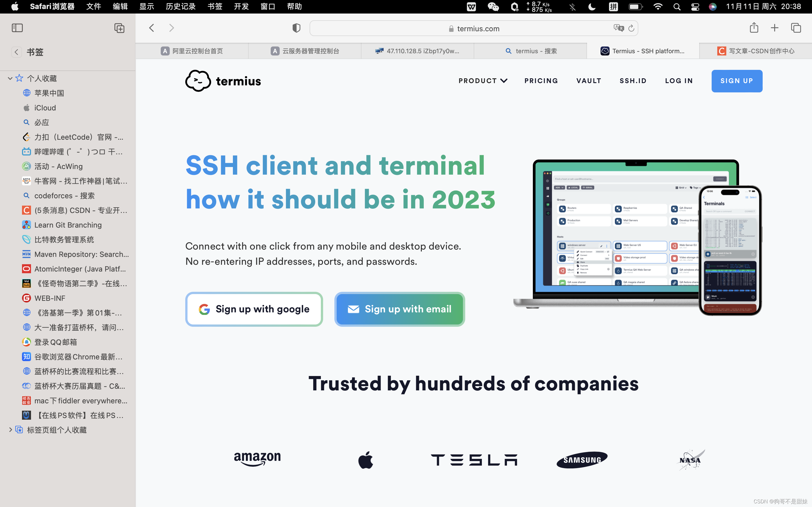
Task: Expand 个人收藏 bookmarks folder
Action: coord(10,78)
